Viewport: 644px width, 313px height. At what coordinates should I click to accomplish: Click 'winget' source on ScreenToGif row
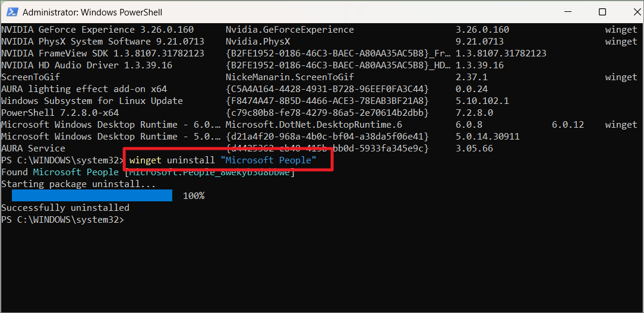click(x=621, y=77)
